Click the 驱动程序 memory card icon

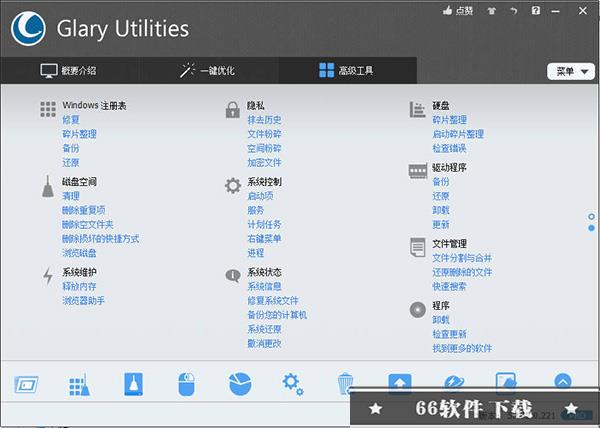click(418, 171)
